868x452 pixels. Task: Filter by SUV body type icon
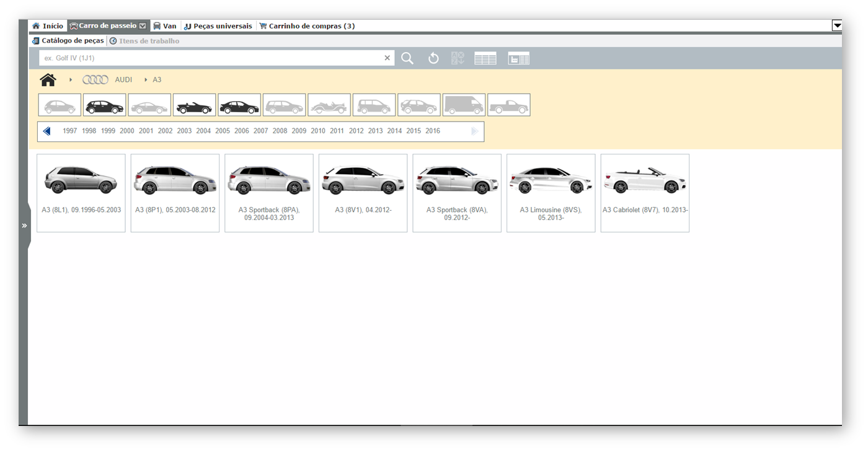click(x=419, y=105)
